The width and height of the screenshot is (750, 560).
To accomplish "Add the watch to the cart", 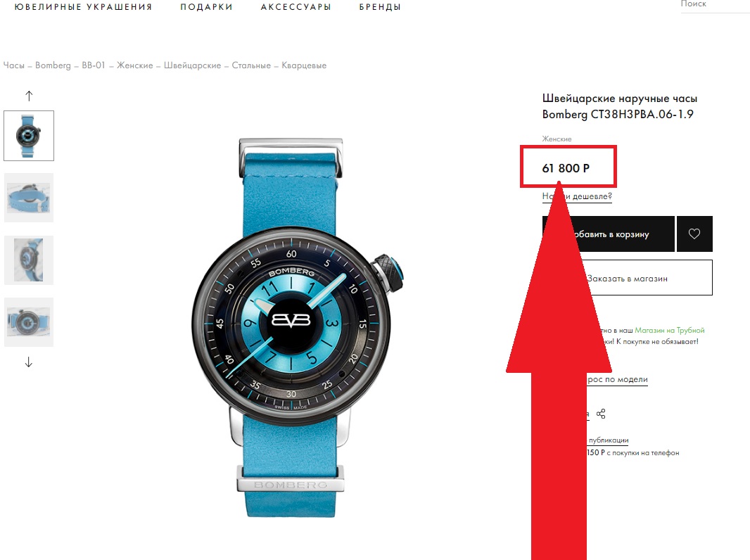I will coord(609,234).
